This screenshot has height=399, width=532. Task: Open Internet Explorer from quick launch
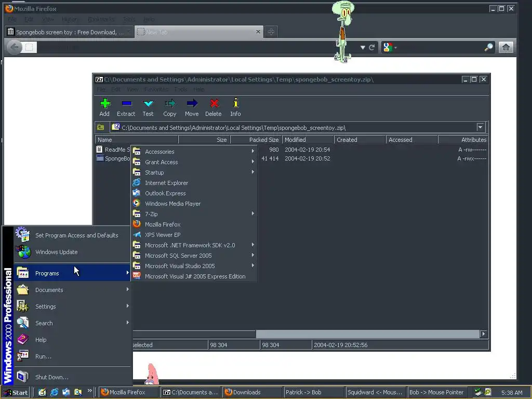click(54, 392)
